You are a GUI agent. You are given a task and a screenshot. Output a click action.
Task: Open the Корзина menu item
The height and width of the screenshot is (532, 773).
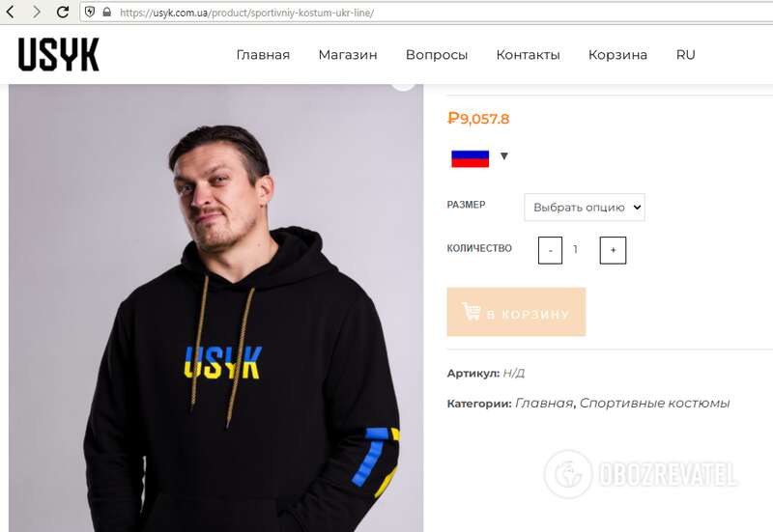[x=617, y=55]
